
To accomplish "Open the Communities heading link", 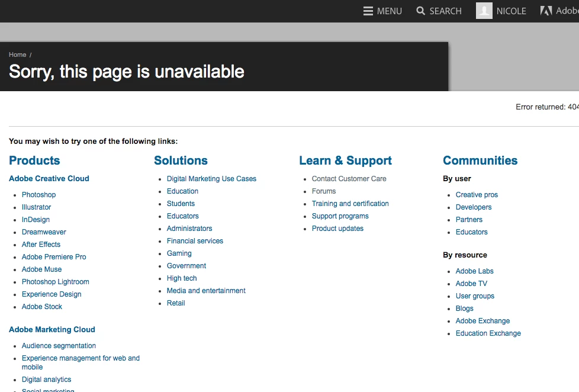I will [480, 160].
